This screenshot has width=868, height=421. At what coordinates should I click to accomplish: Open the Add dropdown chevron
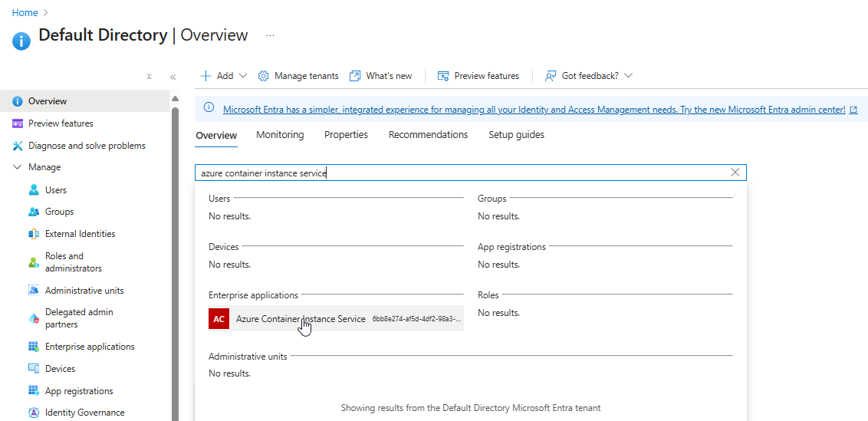tap(242, 76)
